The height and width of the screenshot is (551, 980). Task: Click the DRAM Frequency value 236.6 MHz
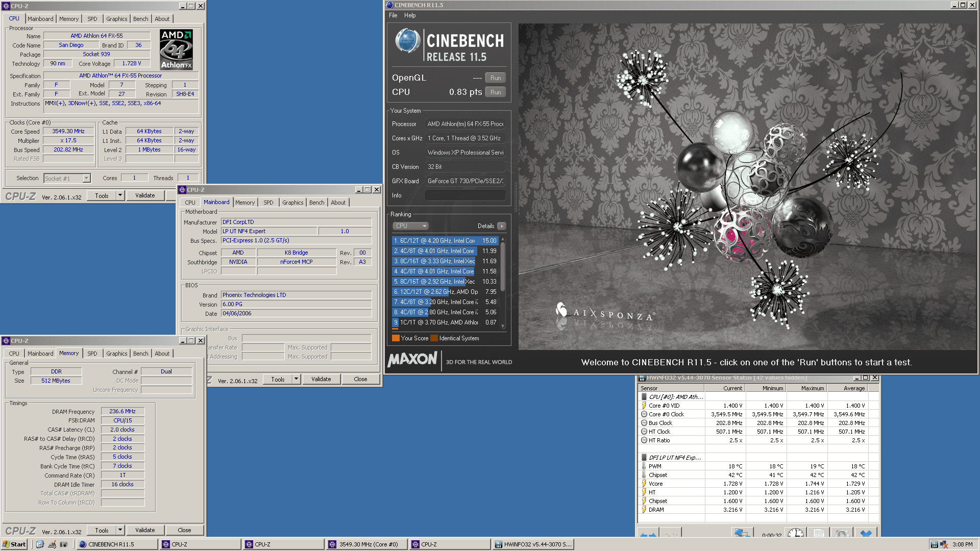click(x=122, y=411)
